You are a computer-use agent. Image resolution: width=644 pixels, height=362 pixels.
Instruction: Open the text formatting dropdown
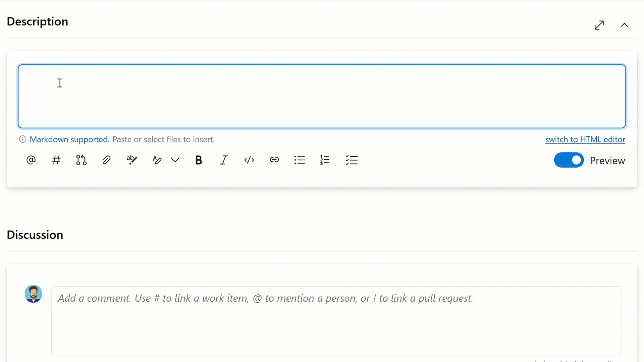(175, 160)
